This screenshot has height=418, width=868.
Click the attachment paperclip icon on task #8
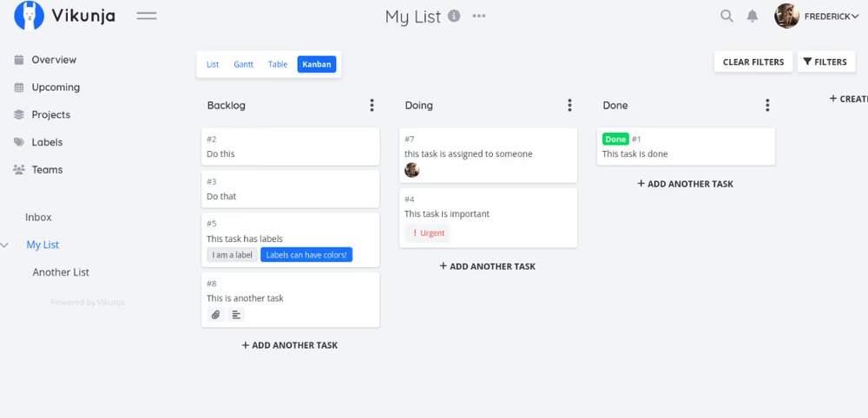tap(216, 315)
